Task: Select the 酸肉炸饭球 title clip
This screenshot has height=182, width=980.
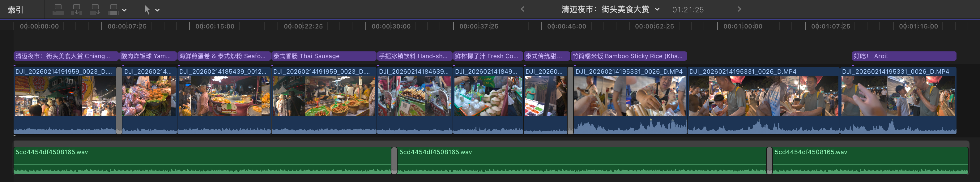Action: click(147, 56)
